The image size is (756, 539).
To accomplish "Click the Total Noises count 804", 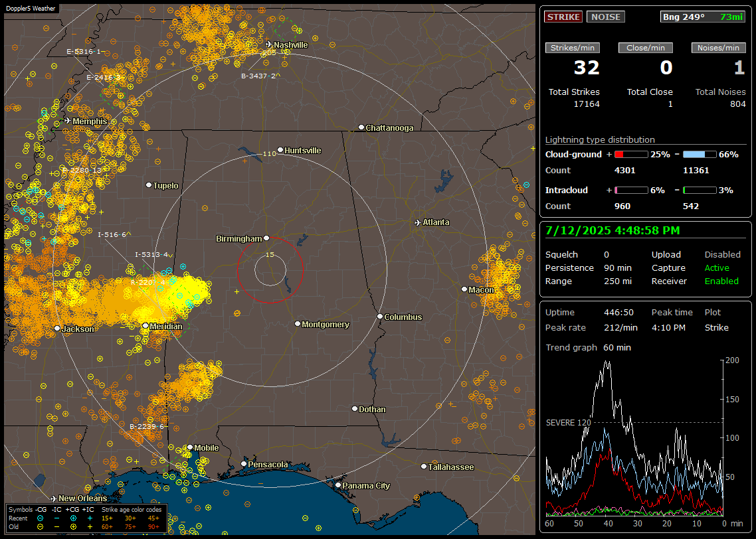I will (x=737, y=104).
